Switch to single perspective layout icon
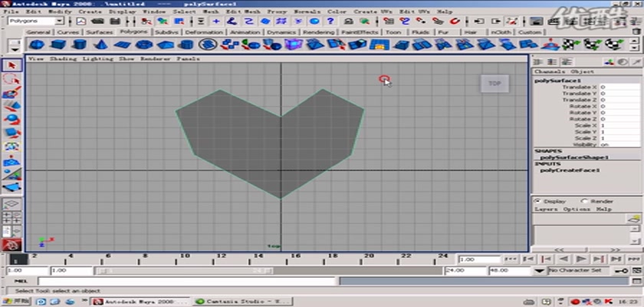This screenshot has height=307, width=644. point(12,203)
